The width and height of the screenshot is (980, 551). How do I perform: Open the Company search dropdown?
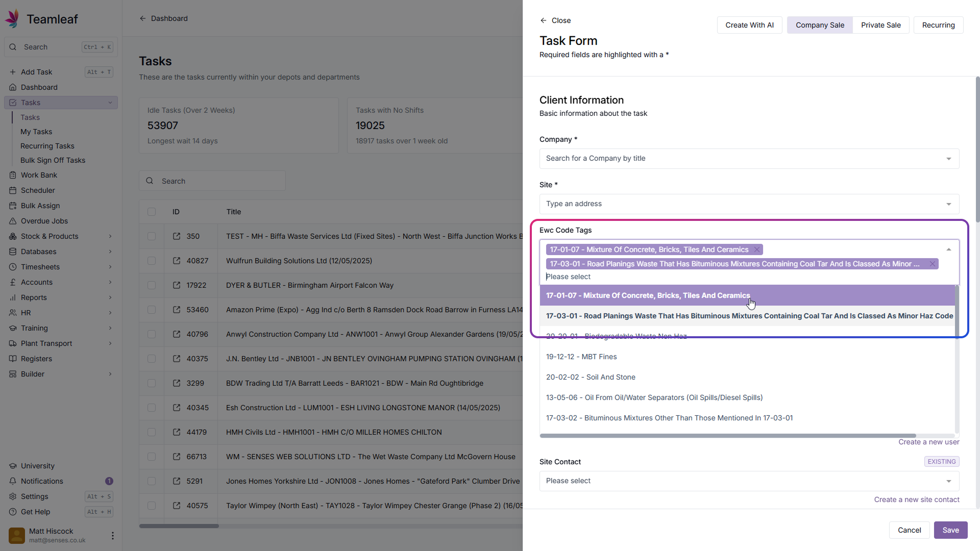click(749, 159)
